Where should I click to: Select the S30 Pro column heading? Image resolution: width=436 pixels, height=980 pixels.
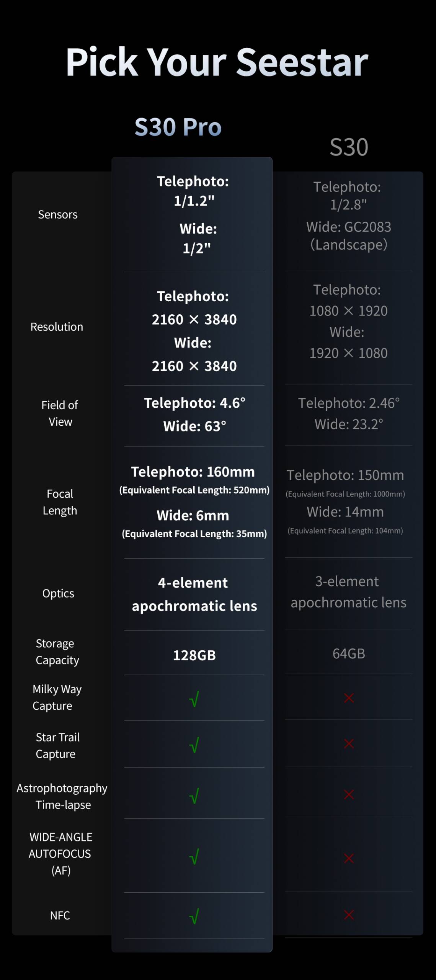click(178, 127)
